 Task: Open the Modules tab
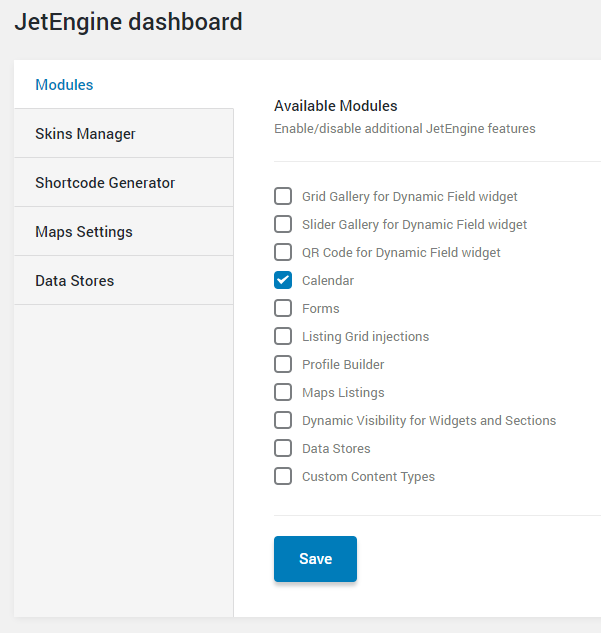tap(124, 85)
